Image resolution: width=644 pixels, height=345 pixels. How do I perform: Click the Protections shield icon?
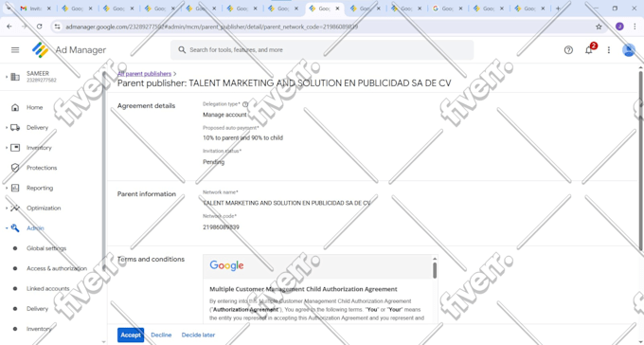pyautogui.click(x=15, y=168)
